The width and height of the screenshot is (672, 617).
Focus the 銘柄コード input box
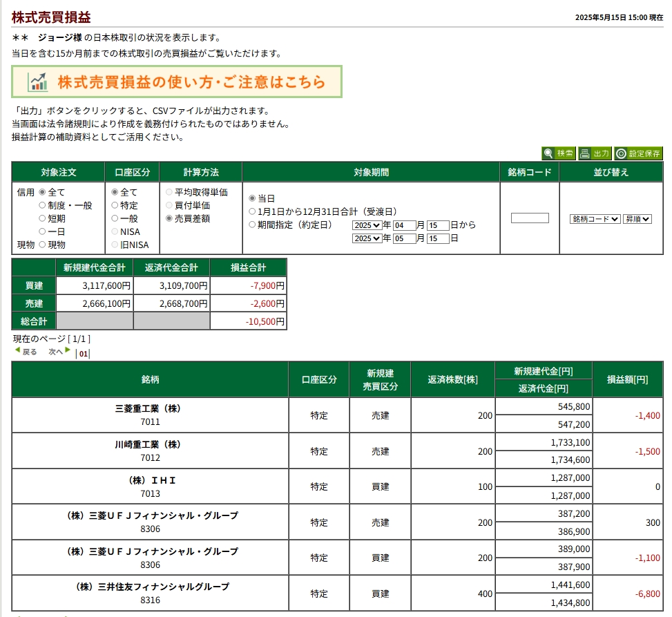coord(530,218)
